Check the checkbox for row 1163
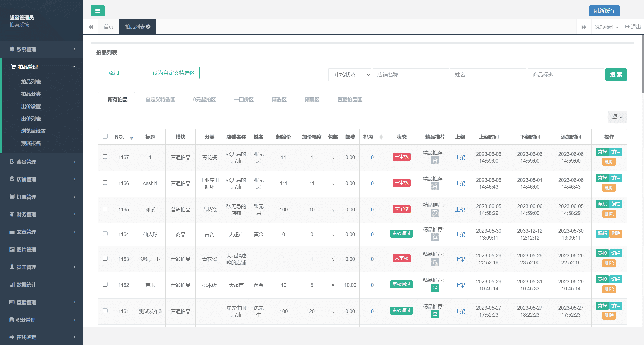 pyautogui.click(x=105, y=258)
